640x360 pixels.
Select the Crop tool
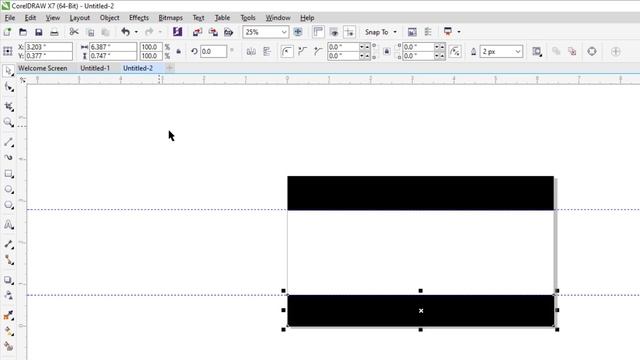click(x=9, y=106)
